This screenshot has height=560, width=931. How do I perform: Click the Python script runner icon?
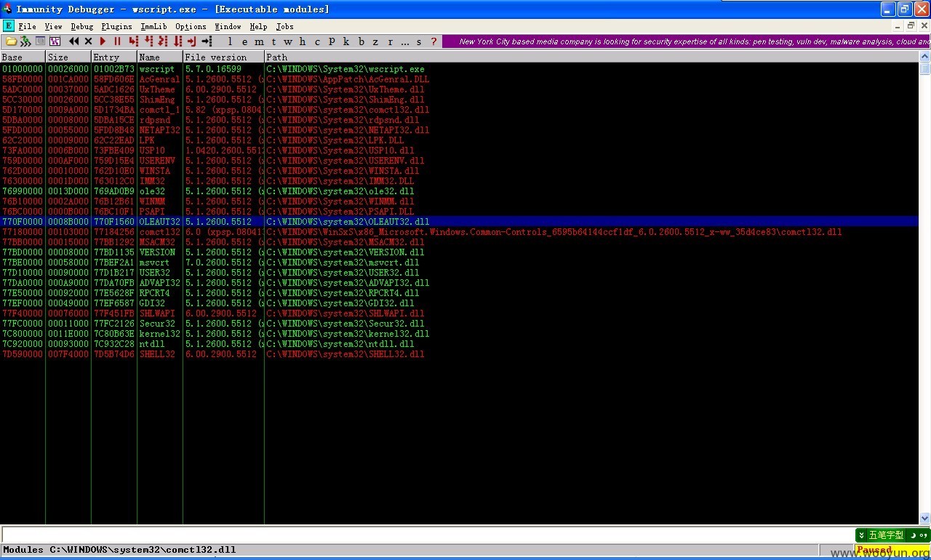tap(26, 41)
